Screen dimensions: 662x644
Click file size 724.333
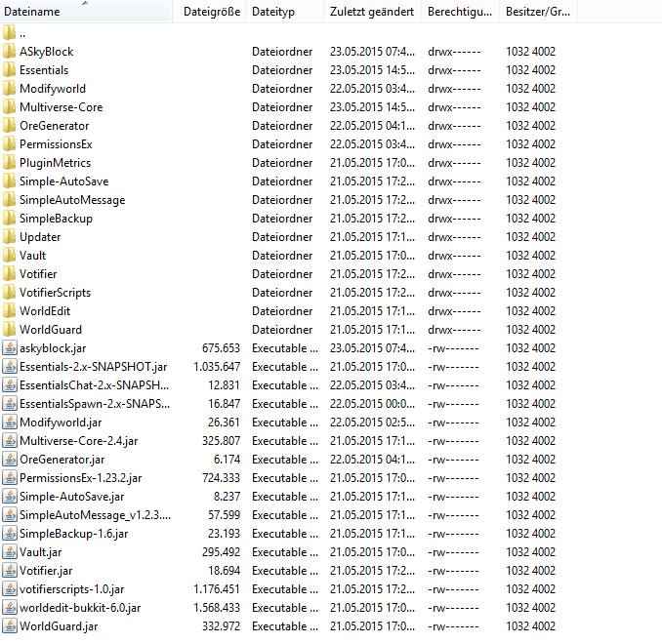click(221, 478)
